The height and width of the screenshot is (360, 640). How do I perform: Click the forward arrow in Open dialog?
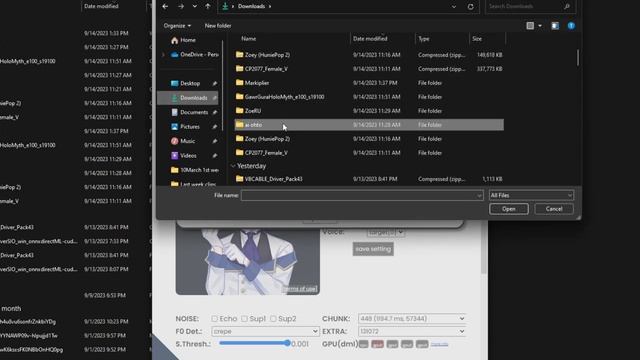pos(181,7)
